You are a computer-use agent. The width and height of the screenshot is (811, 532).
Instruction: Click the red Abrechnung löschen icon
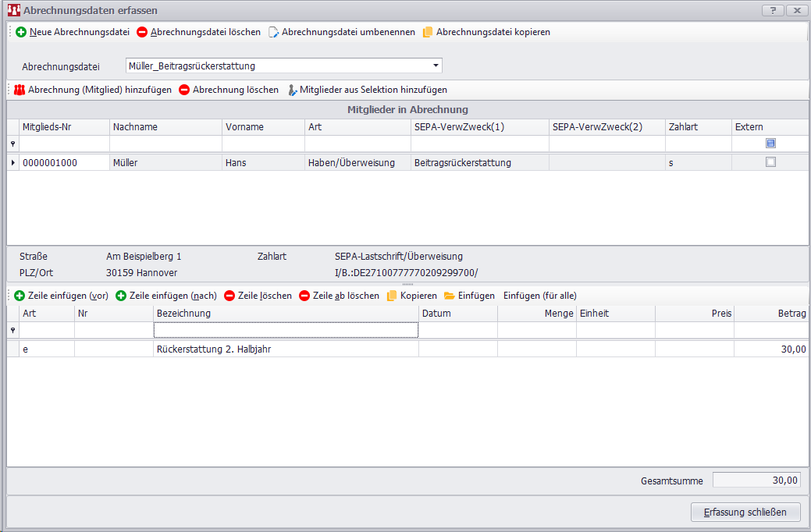(185, 90)
